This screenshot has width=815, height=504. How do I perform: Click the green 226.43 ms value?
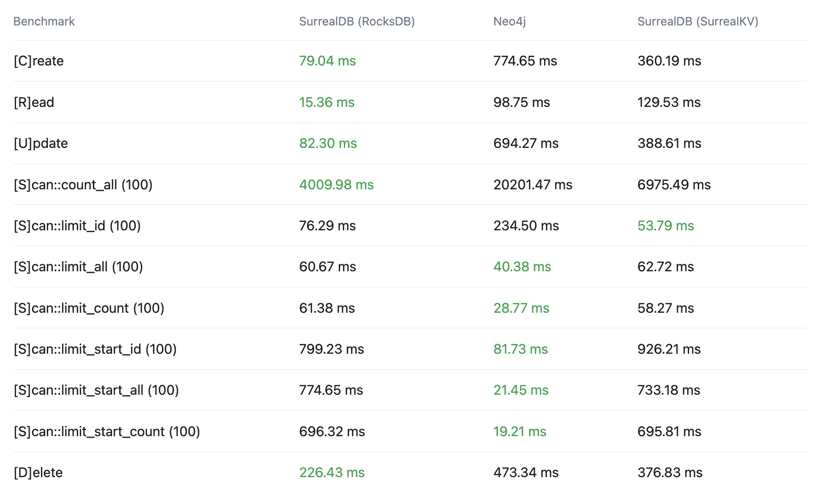pos(332,472)
